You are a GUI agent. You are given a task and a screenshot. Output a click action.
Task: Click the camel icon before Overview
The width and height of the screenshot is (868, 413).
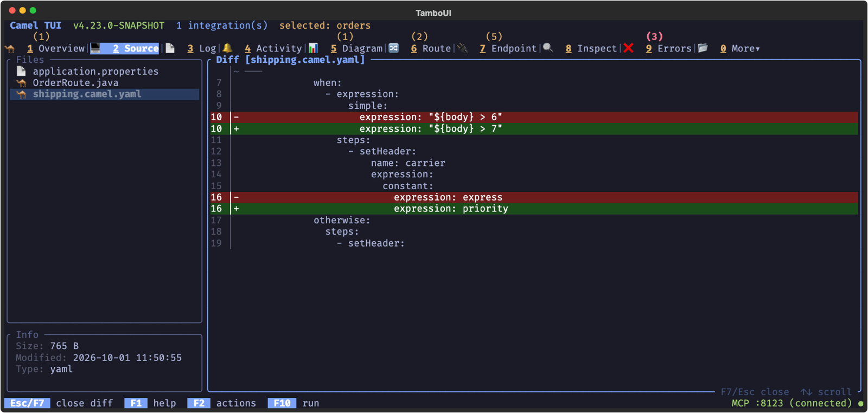(x=10, y=49)
